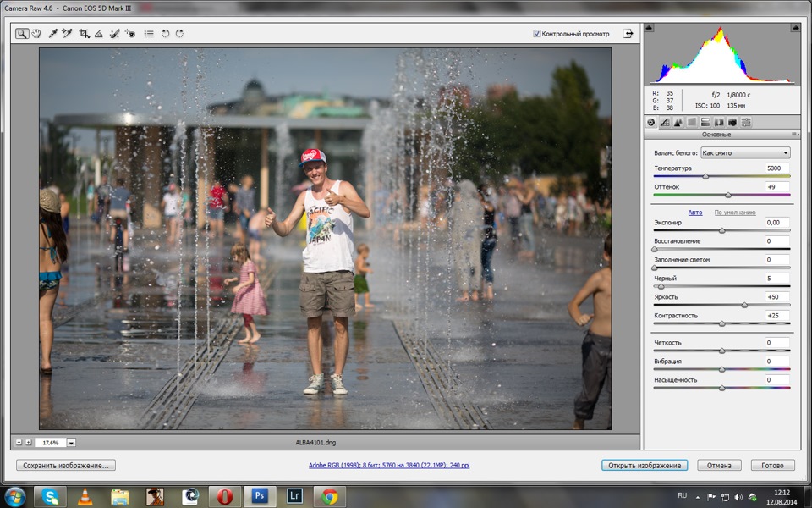Screen dimensions: 812x508
Task: Click the Контрастность slider handle
Action: tap(721, 324)
